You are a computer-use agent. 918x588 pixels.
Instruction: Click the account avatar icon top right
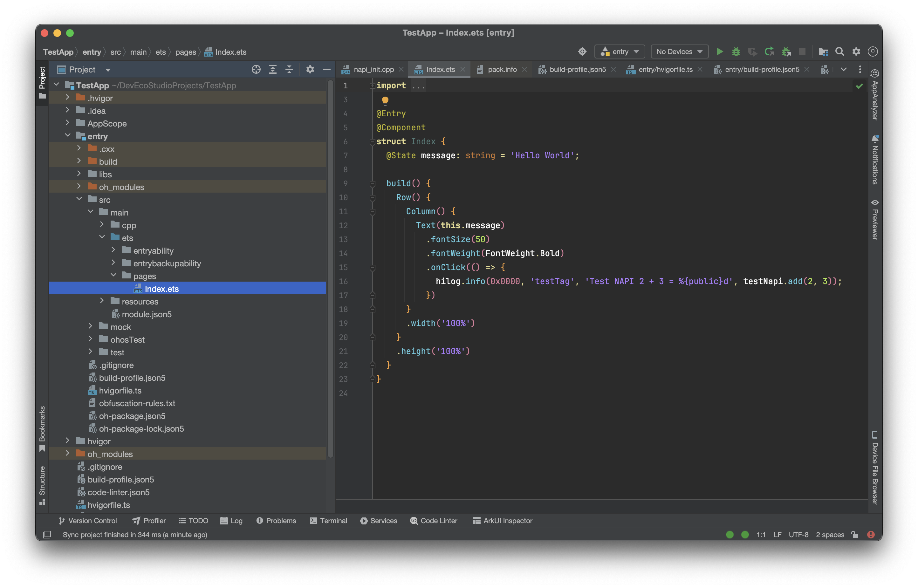pyautogui.click(x=873, y=51)
